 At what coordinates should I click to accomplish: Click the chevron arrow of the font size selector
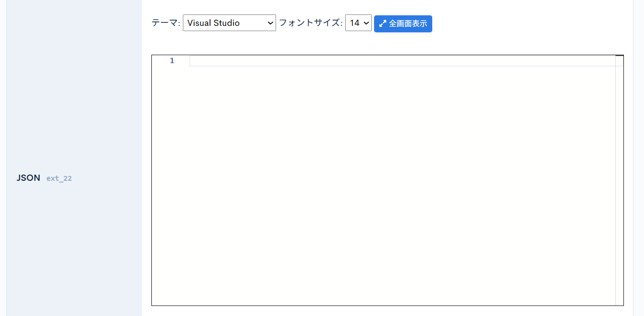click(x=366, y=23)
